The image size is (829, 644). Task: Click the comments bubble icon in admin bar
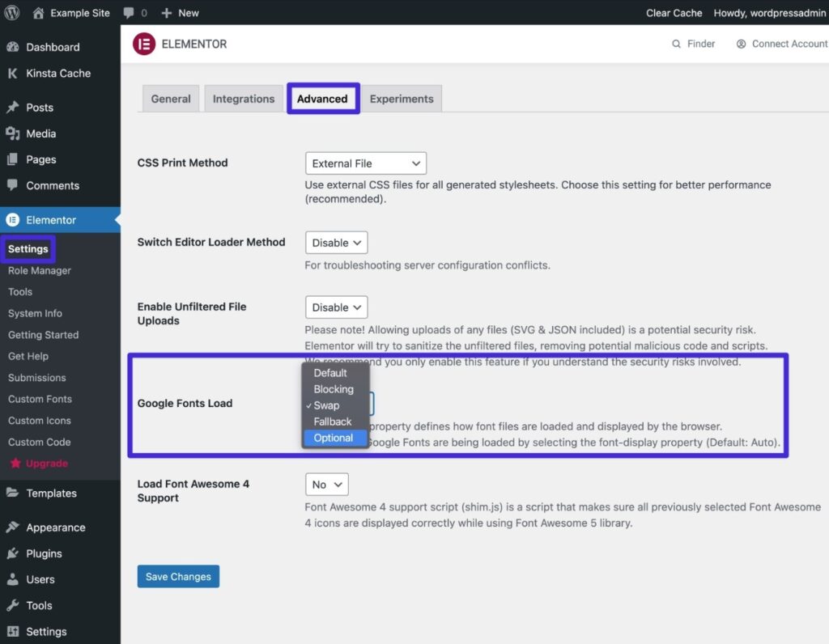pos(129,13)
